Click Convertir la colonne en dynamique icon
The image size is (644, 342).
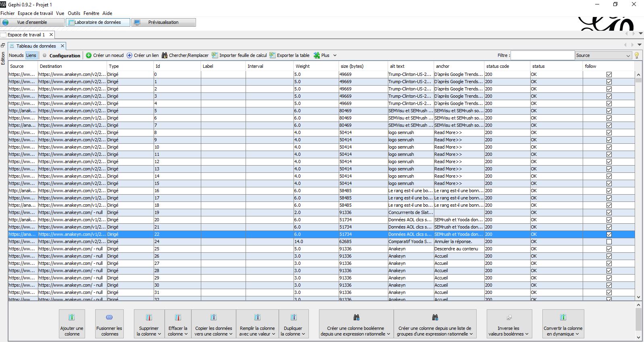point(563,317)
